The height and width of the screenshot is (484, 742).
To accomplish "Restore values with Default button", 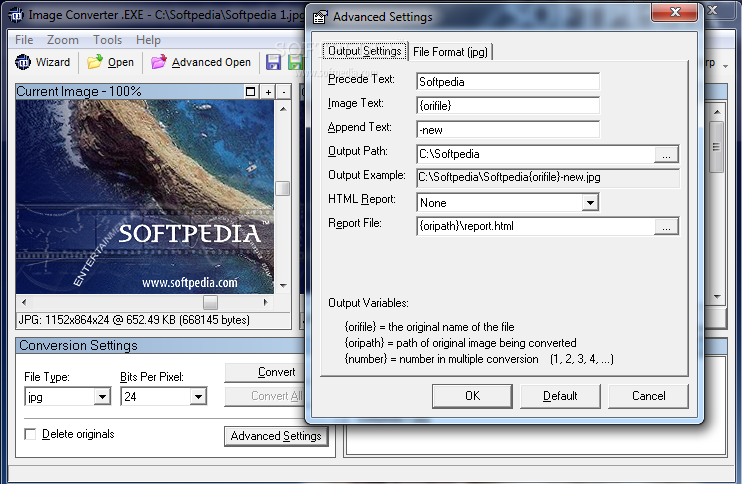I will point(560,396).
